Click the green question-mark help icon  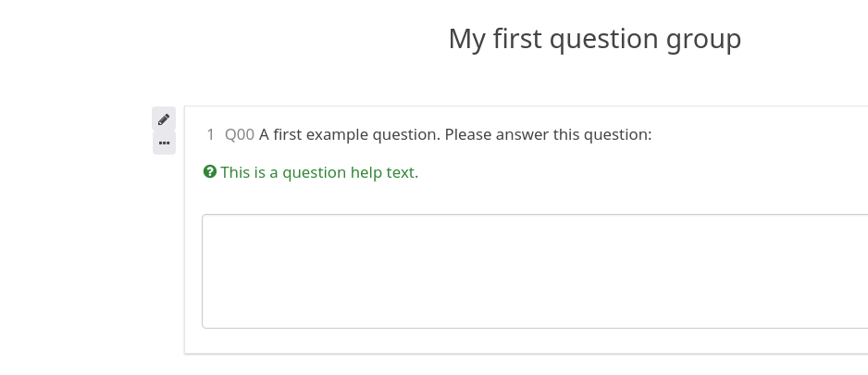(x=210, y=171)
